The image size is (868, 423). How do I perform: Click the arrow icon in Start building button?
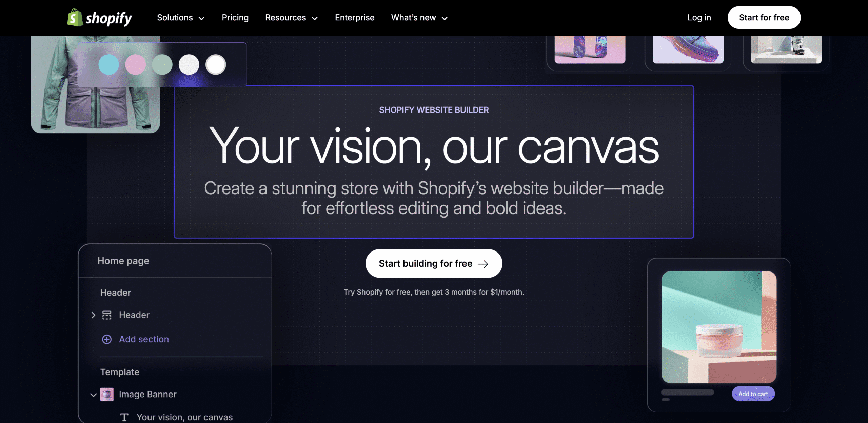tap(483, 264)
